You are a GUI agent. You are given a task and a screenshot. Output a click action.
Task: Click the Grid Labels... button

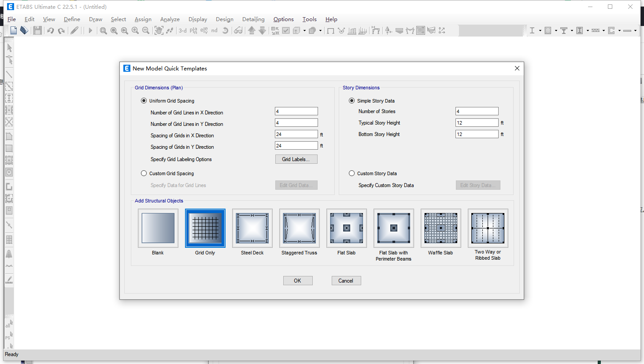tap(296, 159)
